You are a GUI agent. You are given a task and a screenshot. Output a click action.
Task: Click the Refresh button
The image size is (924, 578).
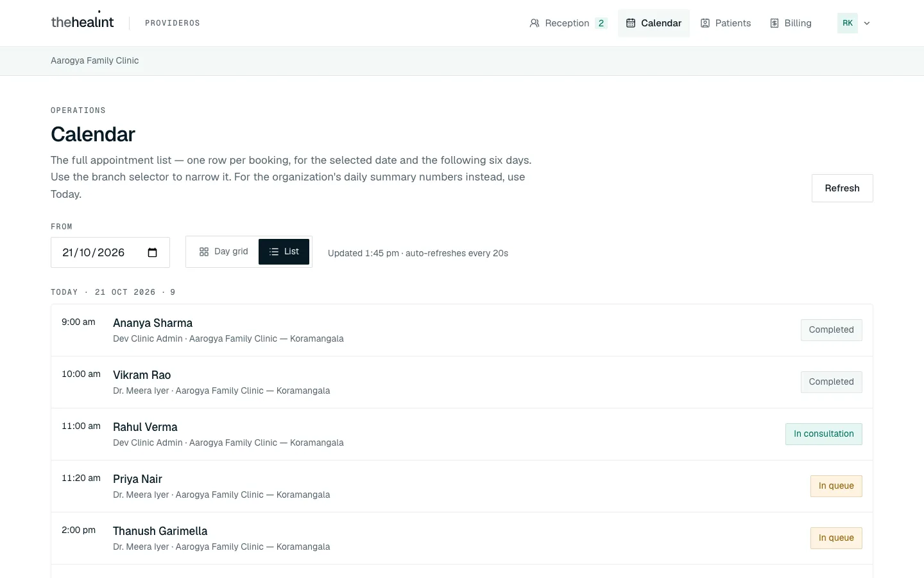click(x=842, y=188)
